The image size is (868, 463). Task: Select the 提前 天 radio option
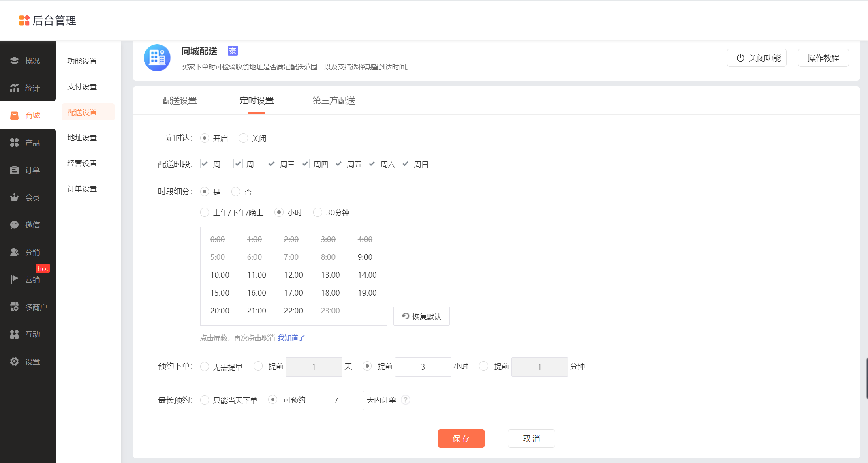258,366
